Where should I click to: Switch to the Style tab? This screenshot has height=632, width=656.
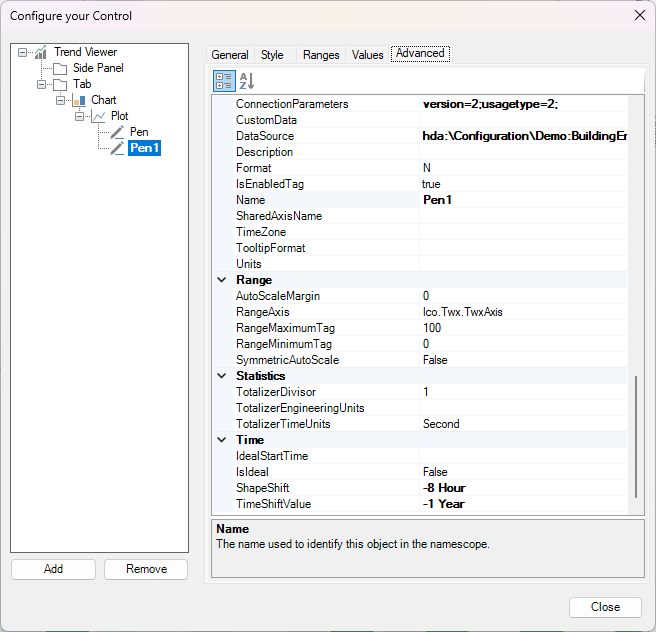[272, 55]
